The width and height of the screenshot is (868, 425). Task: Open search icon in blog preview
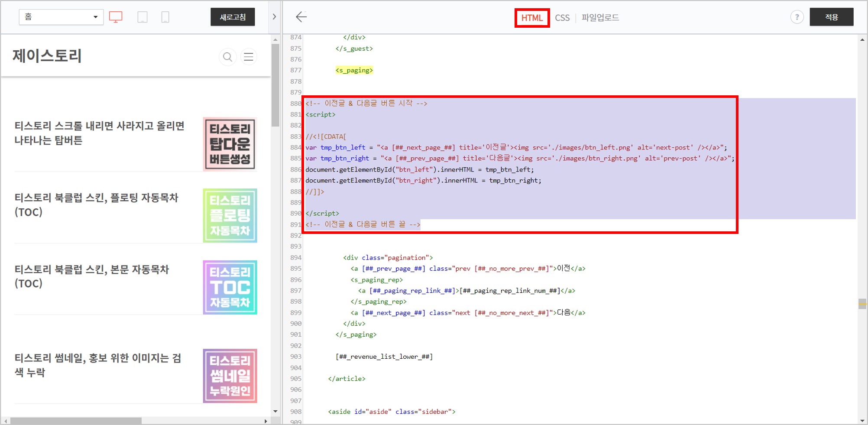(x=227, y=57)
